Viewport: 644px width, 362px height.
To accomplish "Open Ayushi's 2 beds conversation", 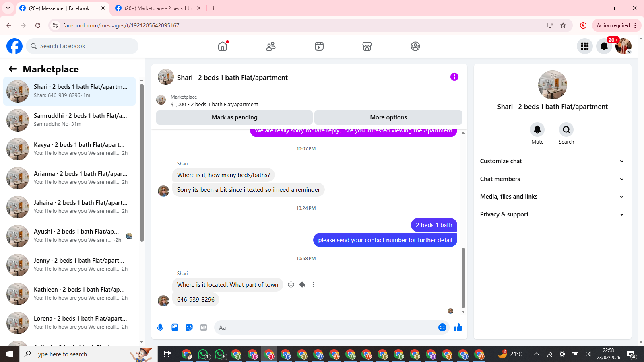I will tap(69, 236).
